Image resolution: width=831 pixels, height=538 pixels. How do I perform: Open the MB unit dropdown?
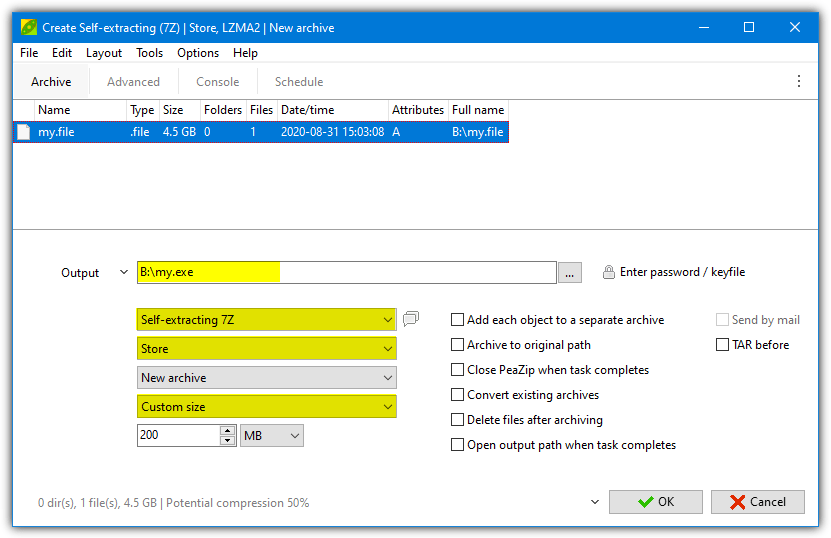(x=272, y=436)
